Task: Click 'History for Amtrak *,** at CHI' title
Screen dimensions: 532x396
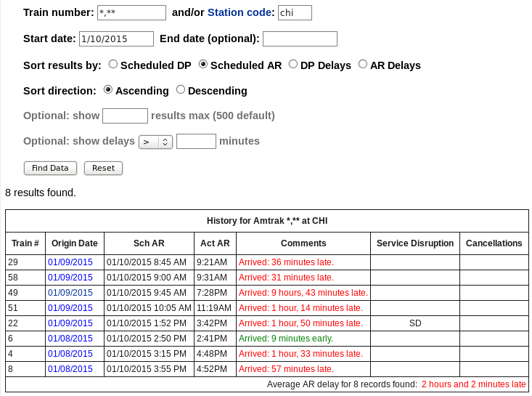Action: tap(267, 221)
